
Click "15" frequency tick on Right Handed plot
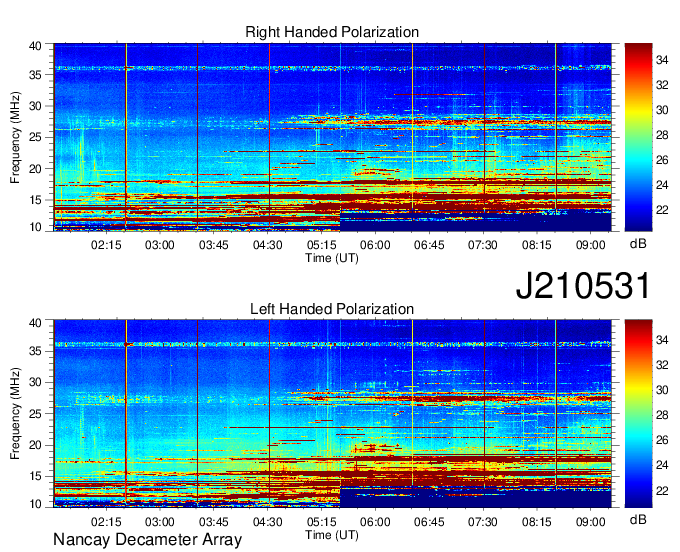point(35,200)
